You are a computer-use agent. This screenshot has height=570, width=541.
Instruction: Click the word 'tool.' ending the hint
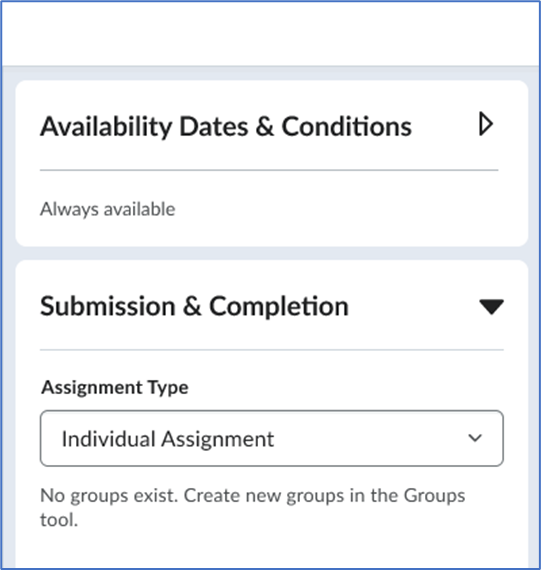coord(59,520)
